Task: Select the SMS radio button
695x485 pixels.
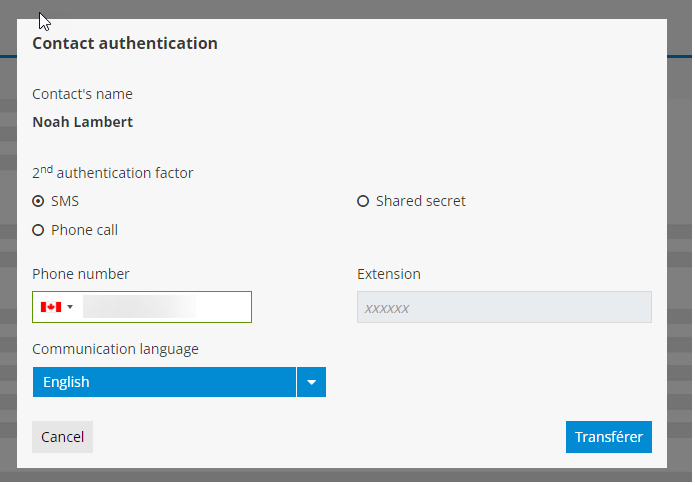Action: (38, 201)
